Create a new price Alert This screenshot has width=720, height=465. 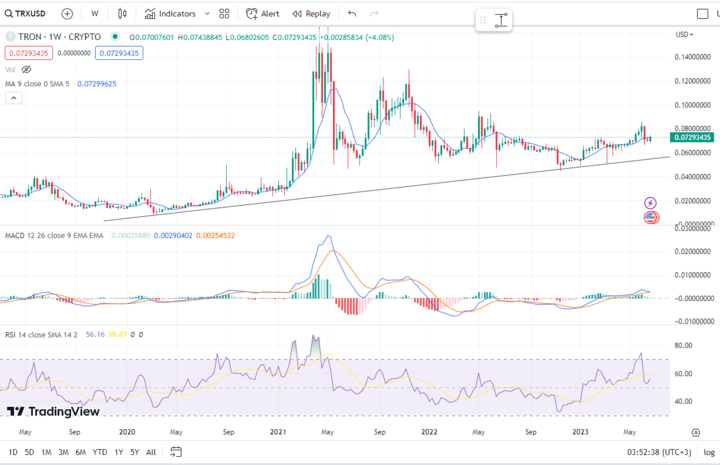click(x=263, y=14)
